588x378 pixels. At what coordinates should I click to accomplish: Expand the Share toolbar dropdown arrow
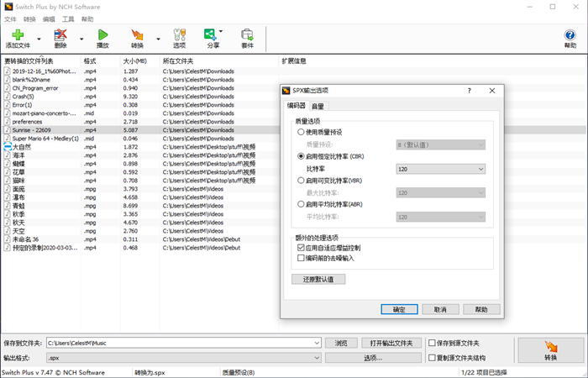(220, 32)
